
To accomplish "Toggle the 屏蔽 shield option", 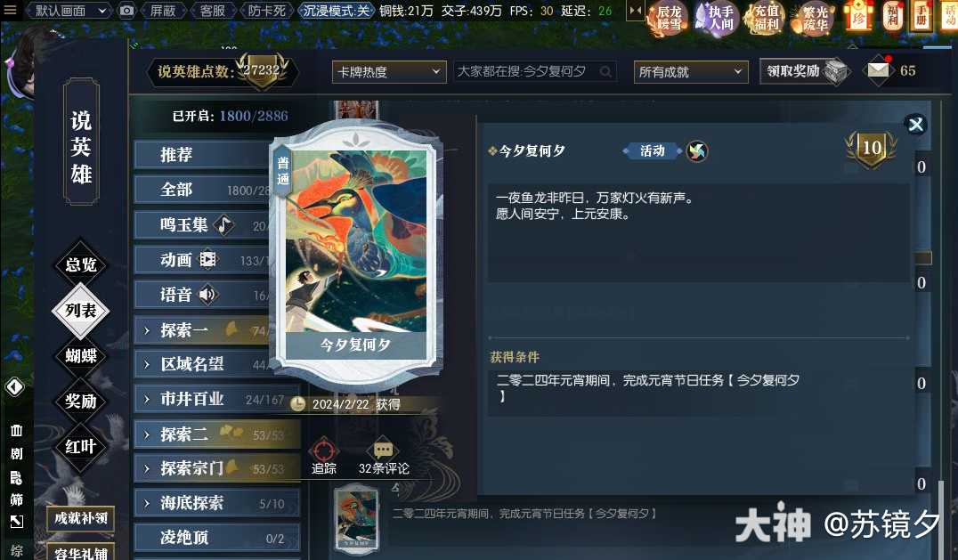I will pos(163,11).
